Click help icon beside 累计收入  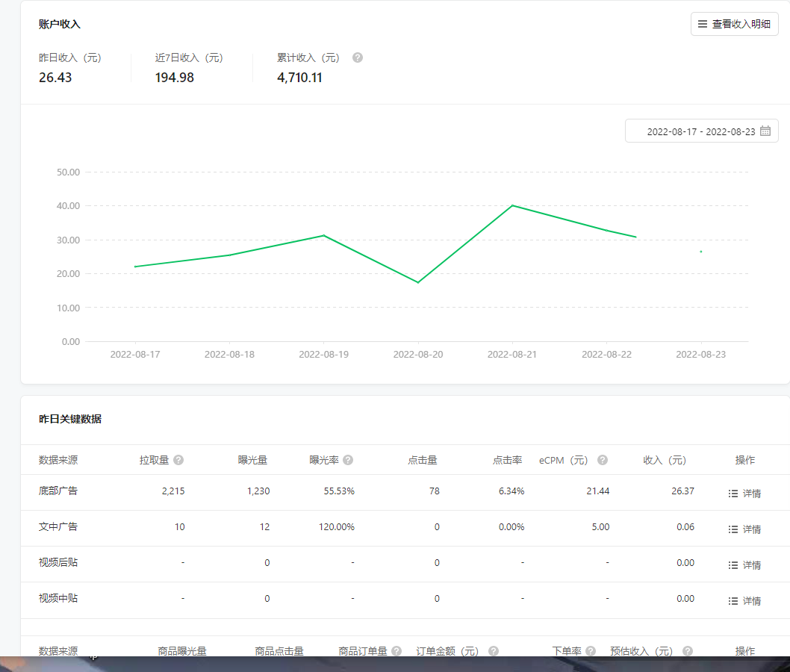(357, 57)
